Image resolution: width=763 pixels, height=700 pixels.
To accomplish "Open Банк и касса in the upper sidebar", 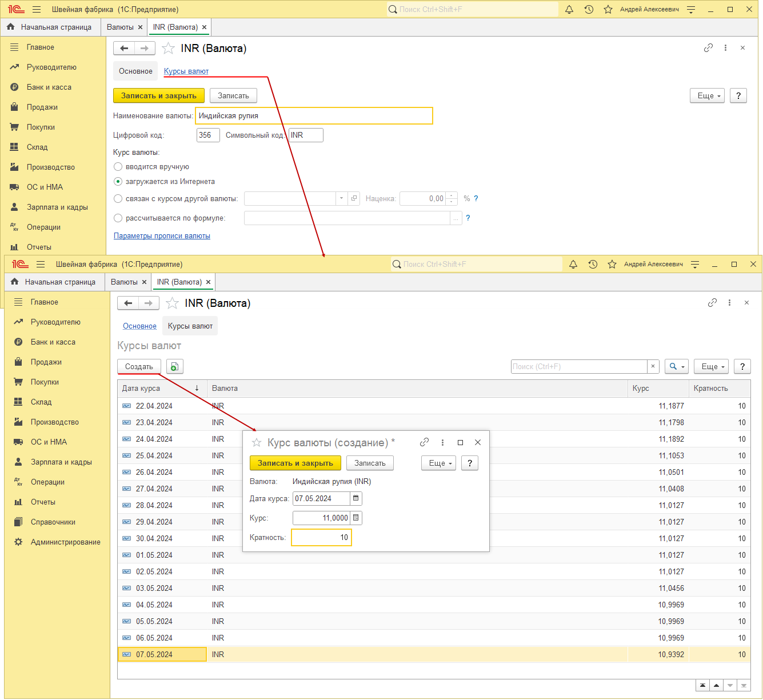I will pos(49,87).
